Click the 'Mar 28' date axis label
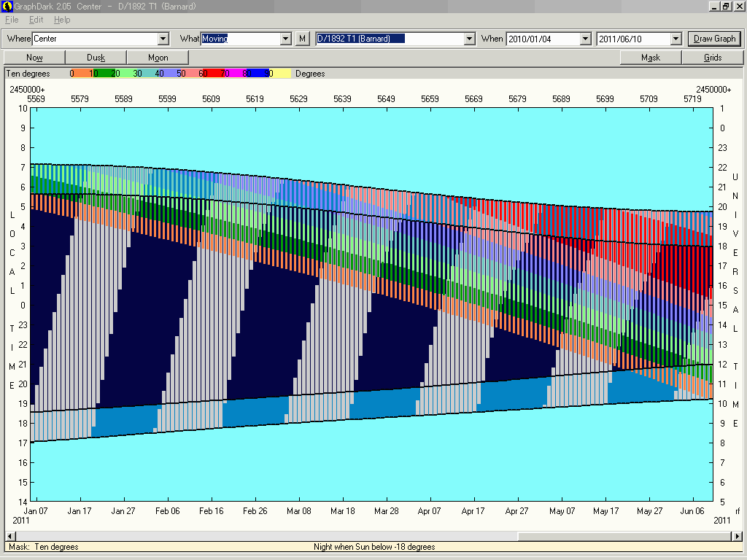This screenshot has height=560, width=747. [387, 511]
